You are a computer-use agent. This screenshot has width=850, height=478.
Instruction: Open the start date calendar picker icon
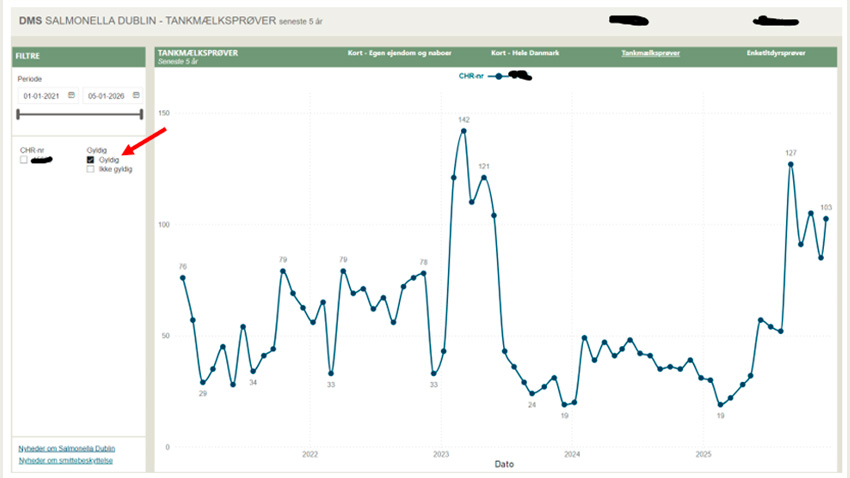tap(70, 96)
